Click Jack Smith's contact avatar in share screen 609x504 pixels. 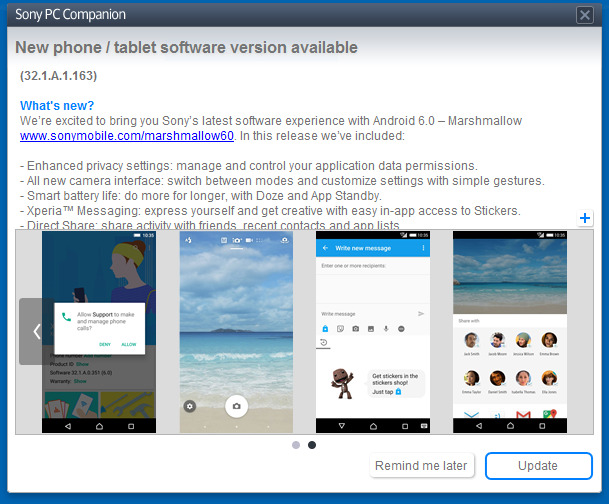471,338
